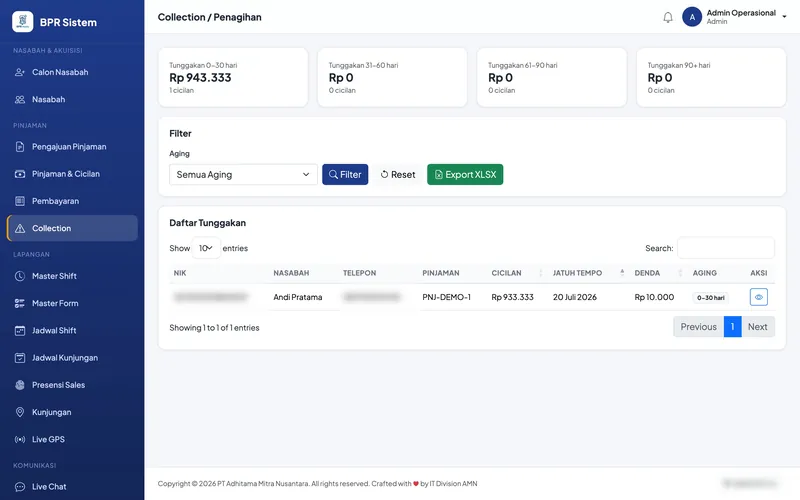The width and height of the screenshot is (800, 500).
Task: Click the Previous pagination button
Action: click(x=698, y=327)
